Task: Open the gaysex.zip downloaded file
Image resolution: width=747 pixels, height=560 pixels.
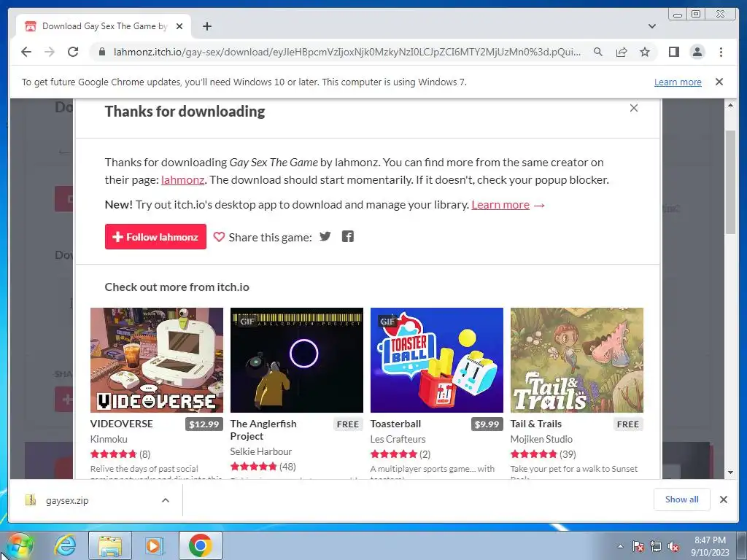Action: (x=67, y=500)
